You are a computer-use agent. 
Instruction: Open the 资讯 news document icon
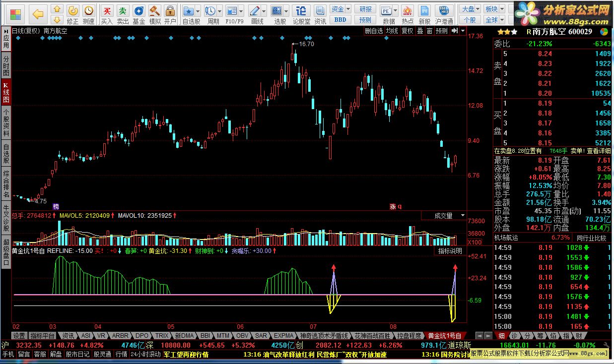(x=320, y=14)
